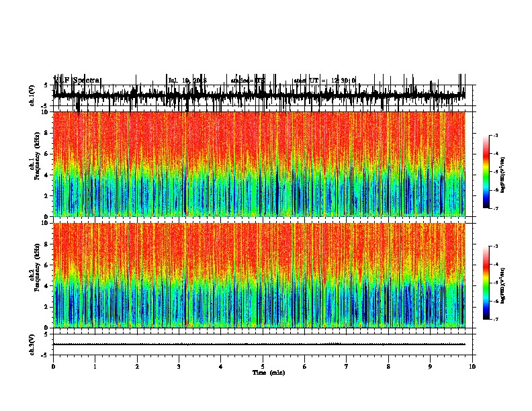
Task: Click the '-7' label on ch.1 color bar
Action: (495, 208)
